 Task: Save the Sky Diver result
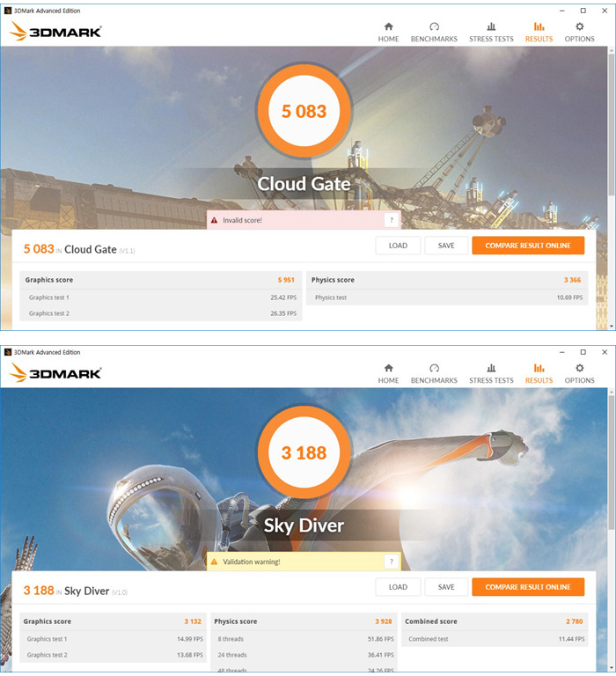(x=446, y=587)
